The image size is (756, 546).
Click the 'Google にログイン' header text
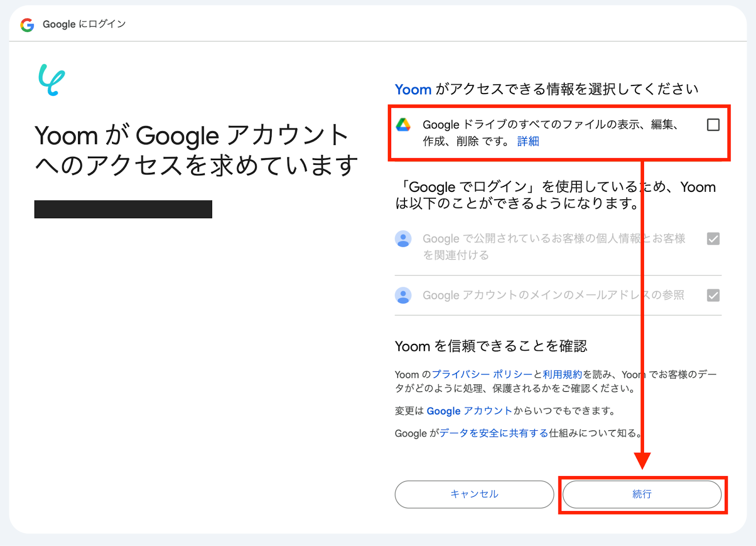coord(84,24)
